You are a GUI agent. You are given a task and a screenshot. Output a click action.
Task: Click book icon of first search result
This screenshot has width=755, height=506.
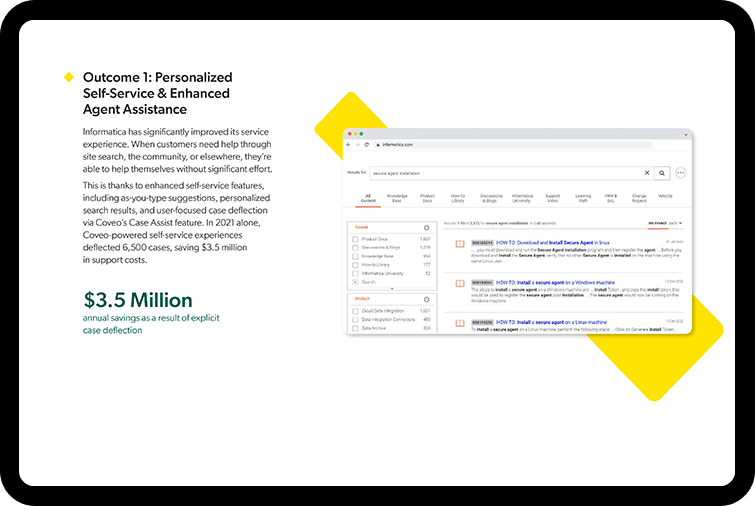pos(460,243)
